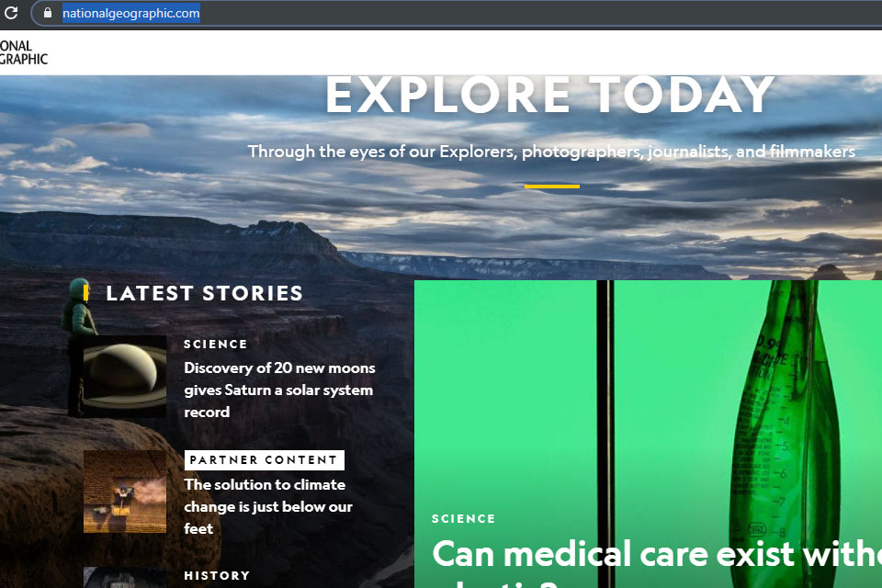View site security info via lock icon
This screenshot has height=588, width=882.
click(48, 12)
